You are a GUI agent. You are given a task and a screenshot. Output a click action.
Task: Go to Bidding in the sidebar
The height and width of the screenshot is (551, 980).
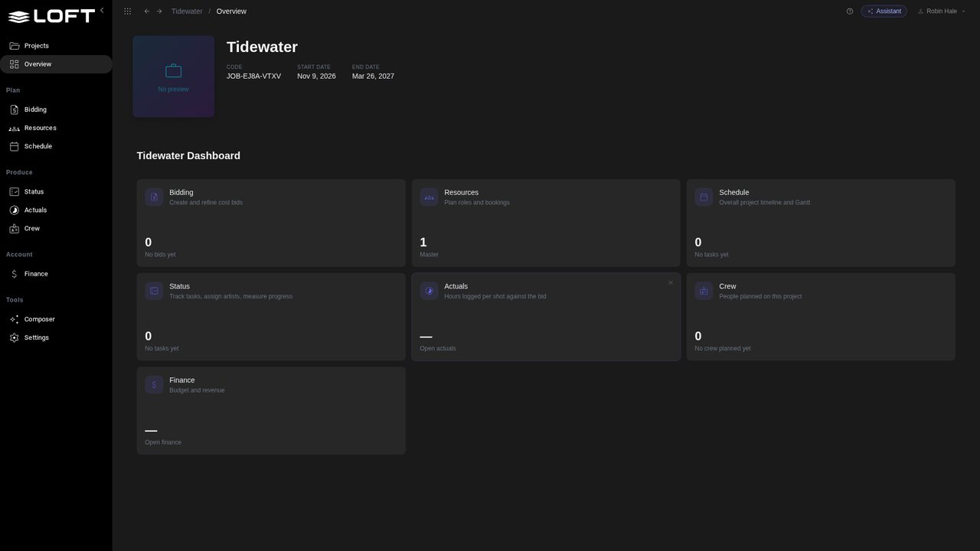(56, 109)
